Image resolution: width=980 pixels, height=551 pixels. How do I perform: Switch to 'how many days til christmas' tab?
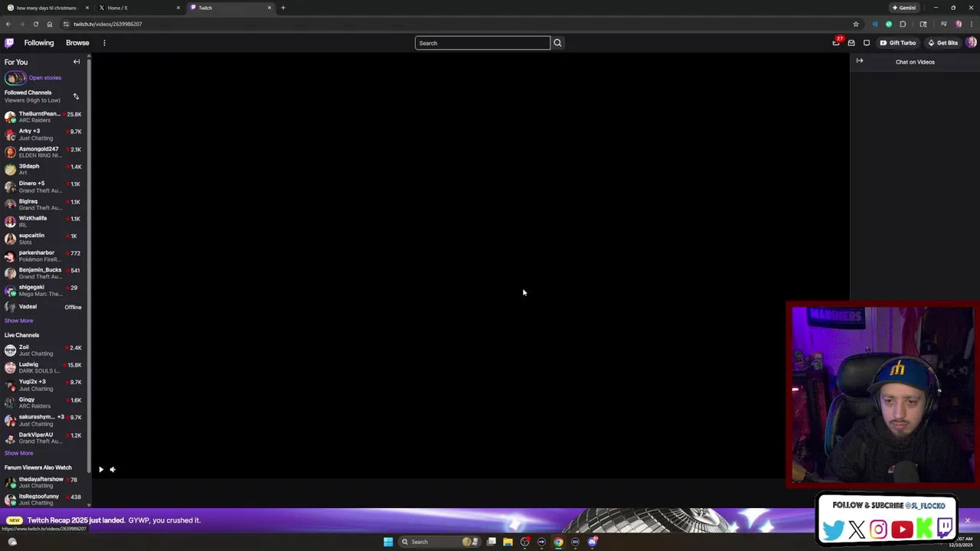pos(47,8)
